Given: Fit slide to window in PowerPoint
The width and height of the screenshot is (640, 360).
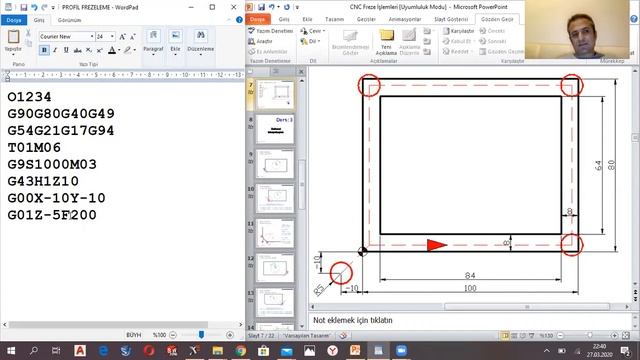Looking at the screenshot, I should 626,336.
